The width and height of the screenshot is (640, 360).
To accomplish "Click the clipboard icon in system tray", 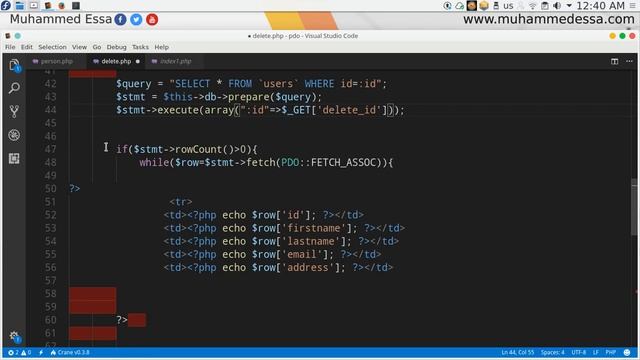I will (x=545, y=6).
